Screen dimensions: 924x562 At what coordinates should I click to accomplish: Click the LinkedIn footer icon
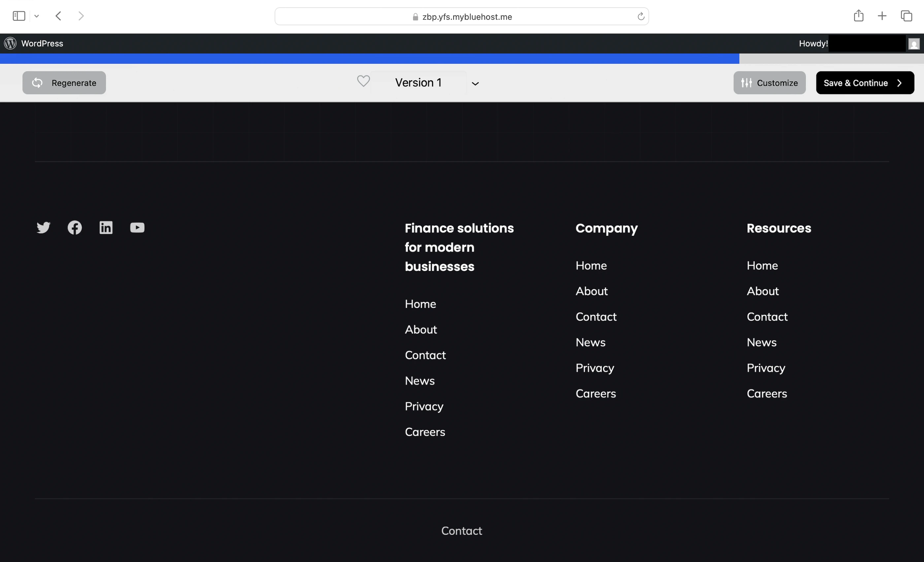tap(106, 228)
